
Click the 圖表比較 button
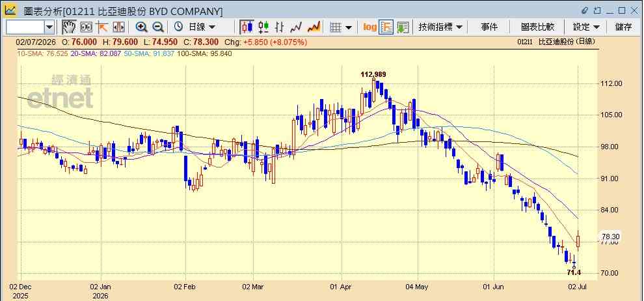click(x=537, y=27)
